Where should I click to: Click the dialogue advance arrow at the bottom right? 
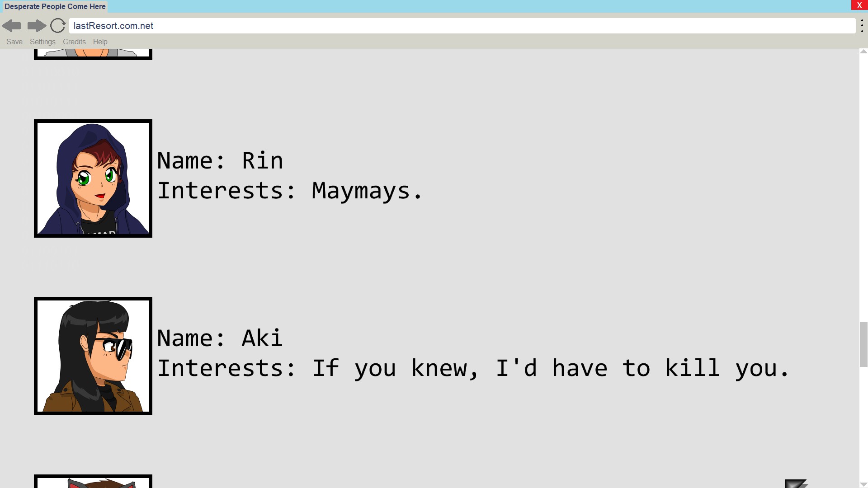[796, 483]
